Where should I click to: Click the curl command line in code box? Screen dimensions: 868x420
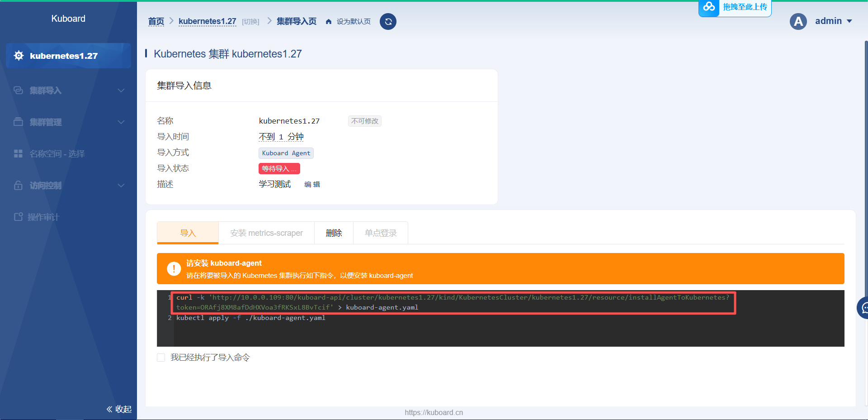click(453, 302)
